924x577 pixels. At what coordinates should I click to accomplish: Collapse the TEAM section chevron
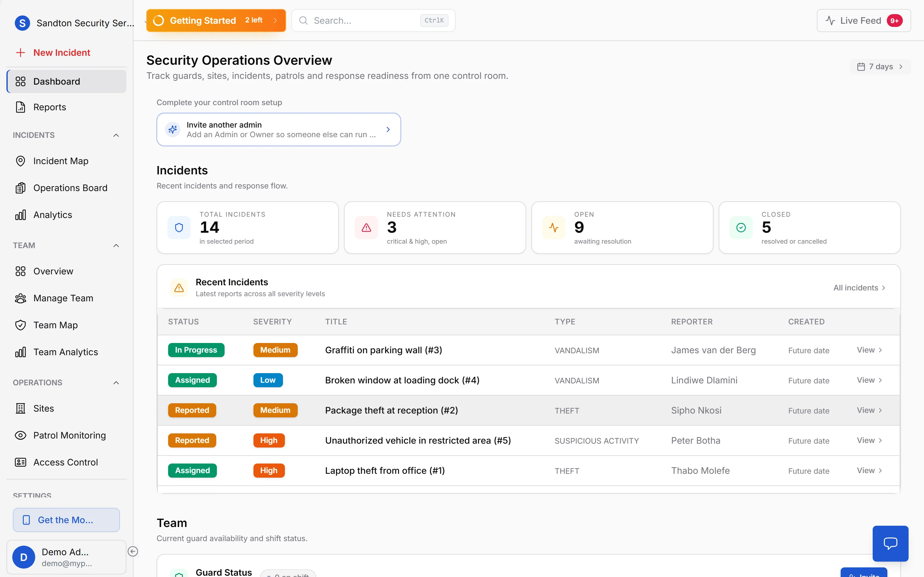tap(116, 245)
